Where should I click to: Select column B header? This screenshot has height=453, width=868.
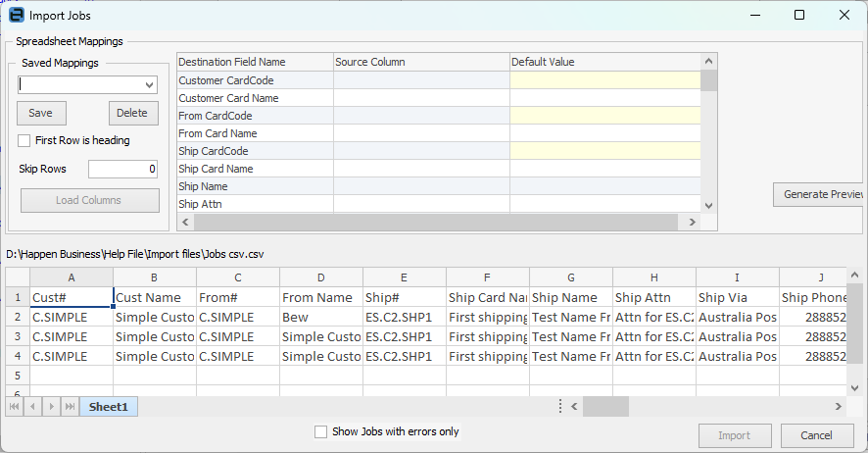(155, 277)
